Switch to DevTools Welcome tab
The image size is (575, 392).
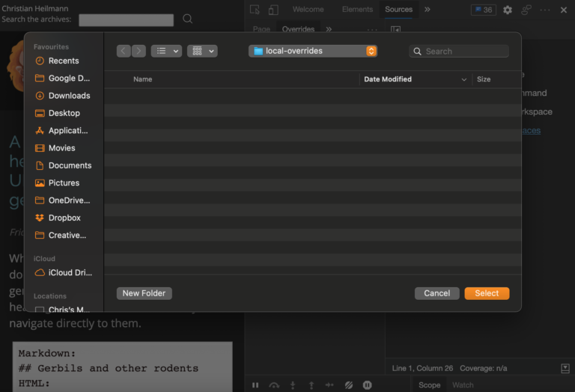[308, 10]
